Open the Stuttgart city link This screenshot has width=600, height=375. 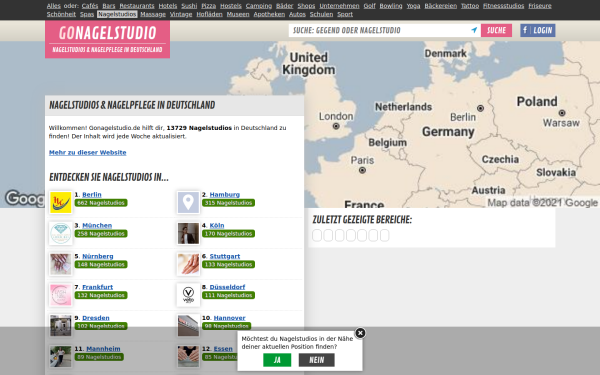point(225,256)
